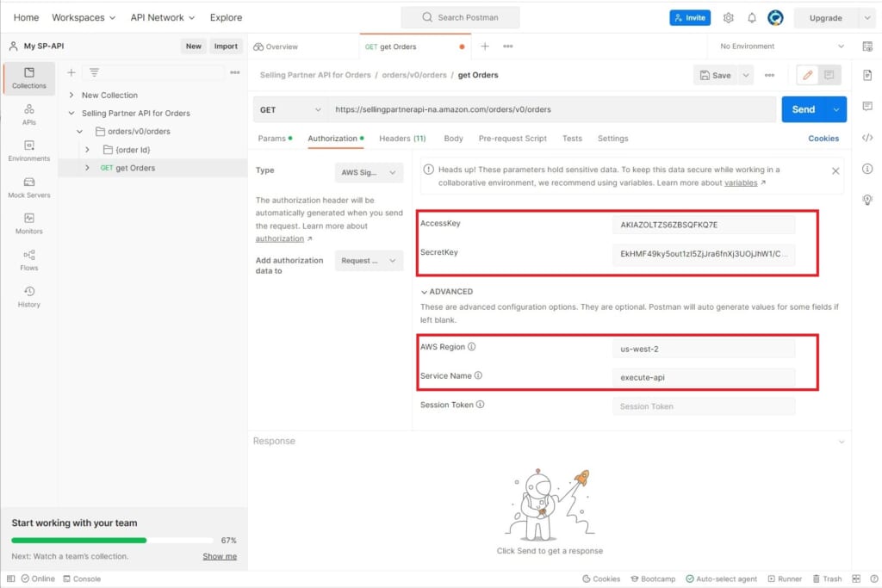Viewport: 882px width, 588px height.
Task: Open the Collections sidebar panel
Action: pyautogui.click(x=29, y=77)
